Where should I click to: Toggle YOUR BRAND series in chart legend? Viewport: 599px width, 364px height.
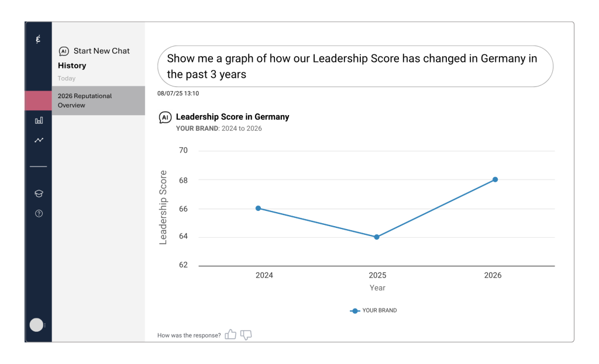coord(373,310)
